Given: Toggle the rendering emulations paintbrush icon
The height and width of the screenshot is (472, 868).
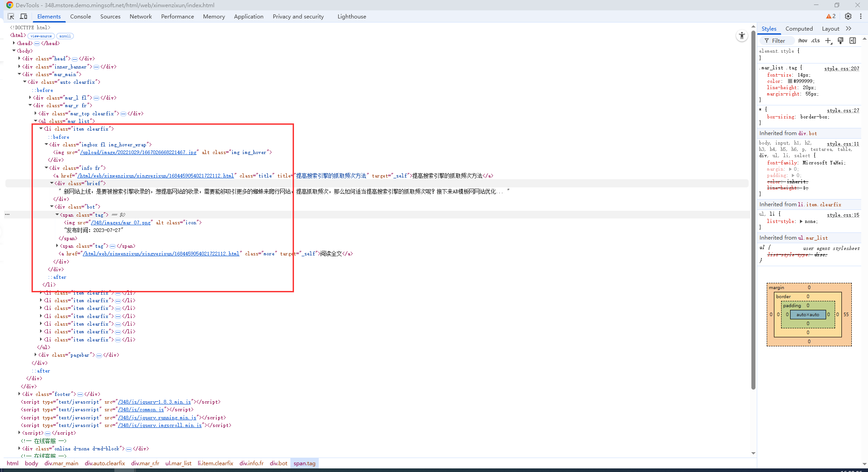Looking at the screenshot, I should tap(840, 41).
